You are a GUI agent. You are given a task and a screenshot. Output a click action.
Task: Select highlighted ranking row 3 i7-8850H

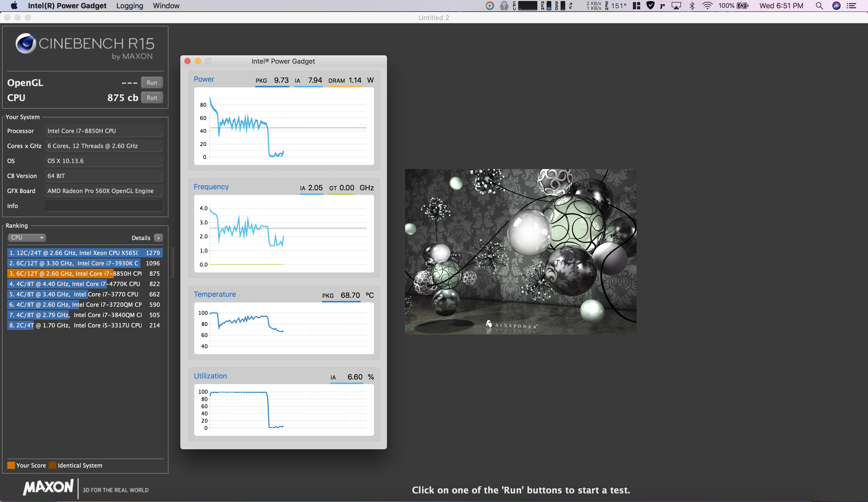pos(85,273)
